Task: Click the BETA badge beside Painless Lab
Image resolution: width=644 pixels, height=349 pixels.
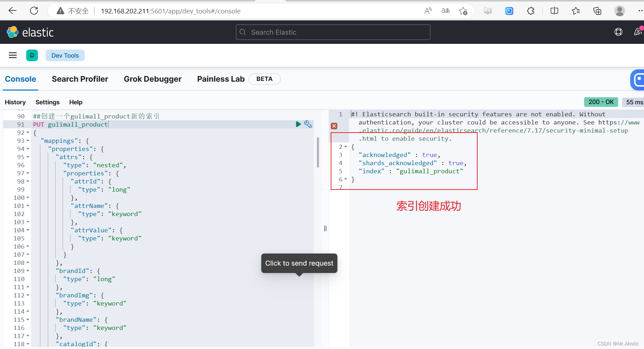Action: point(264,79)
